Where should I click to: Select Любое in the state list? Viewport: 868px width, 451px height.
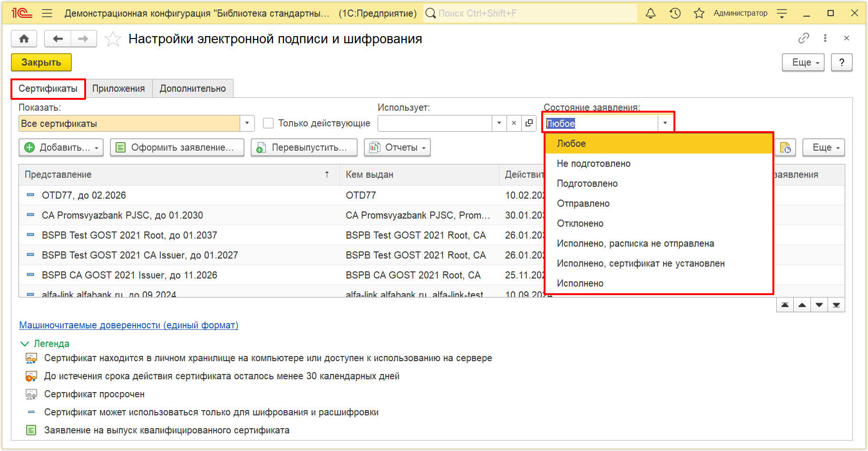659,144
